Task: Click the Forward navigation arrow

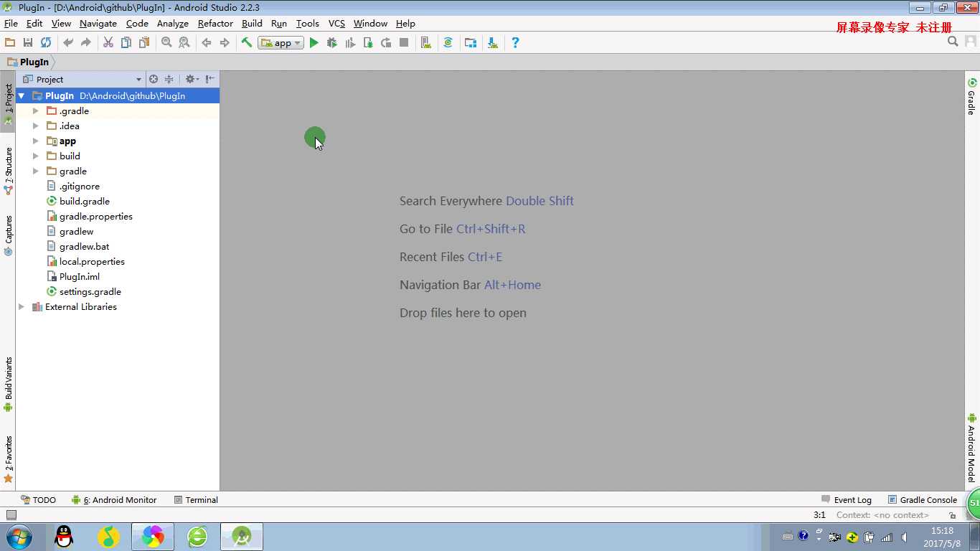Action: (x=225, y=42)
